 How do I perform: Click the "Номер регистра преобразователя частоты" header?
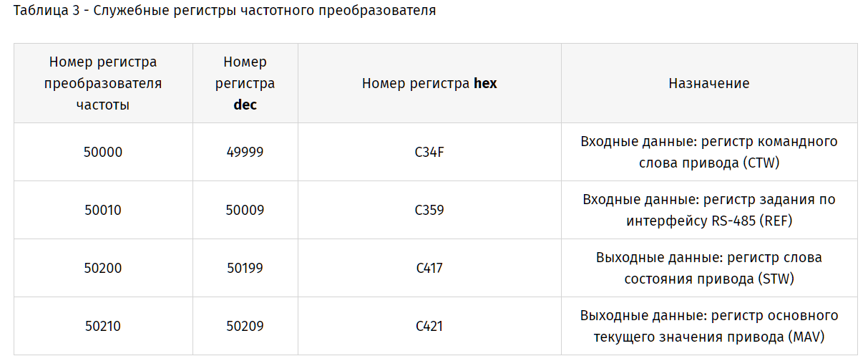coord(103,83)
